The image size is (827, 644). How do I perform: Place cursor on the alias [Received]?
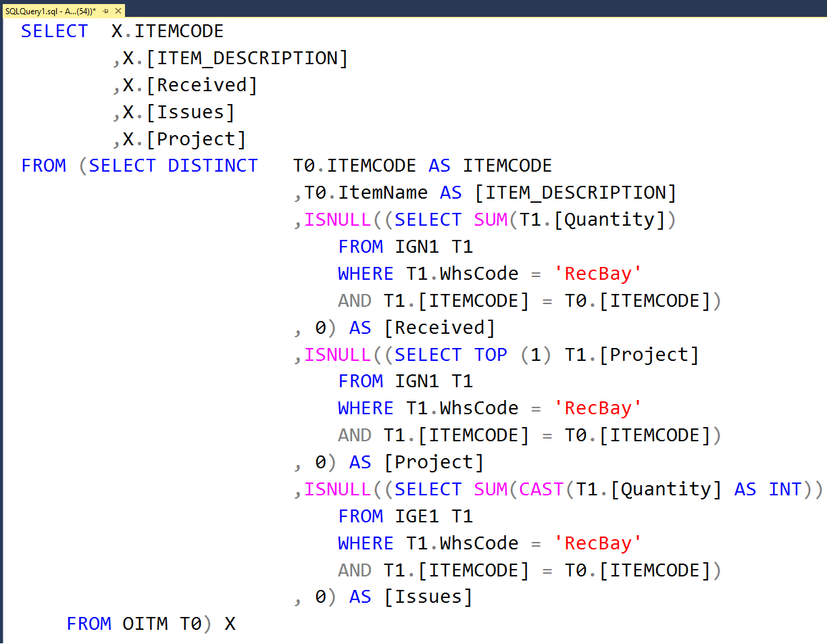point(439,327)
